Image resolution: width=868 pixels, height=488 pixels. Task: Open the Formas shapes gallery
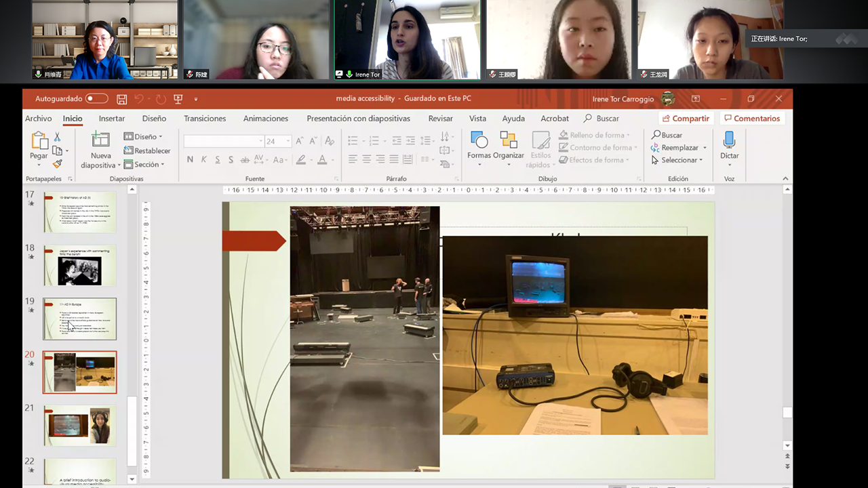479,141
